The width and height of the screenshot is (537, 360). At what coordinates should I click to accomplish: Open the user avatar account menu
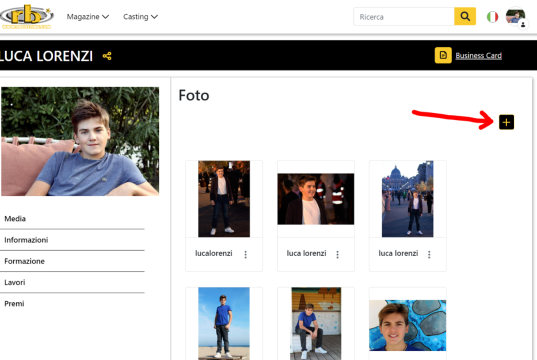[516, 17]
